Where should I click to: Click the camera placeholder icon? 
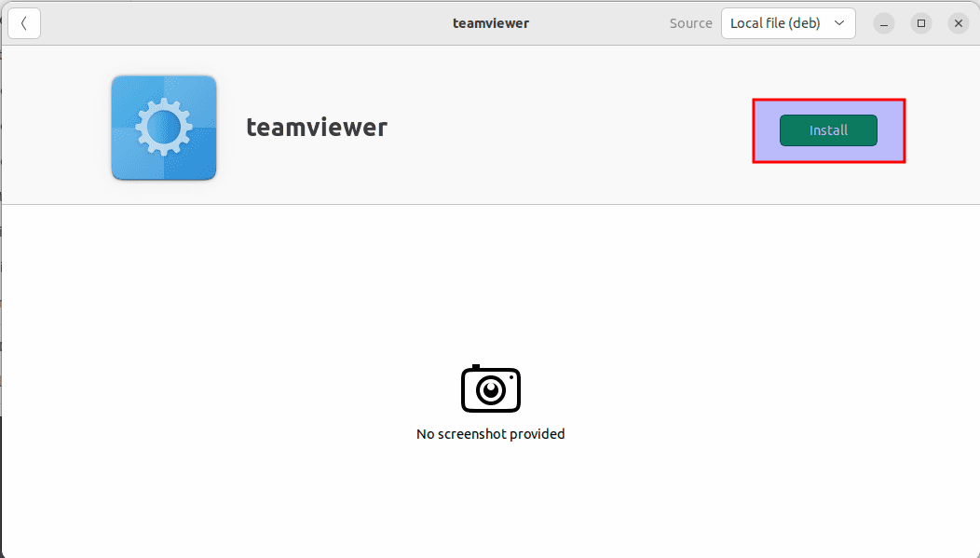490,388
